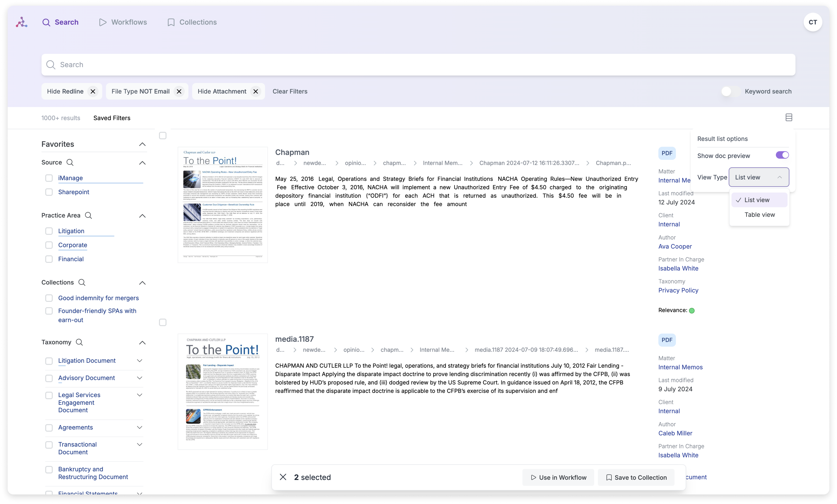Image resolution: width=837 pixels, height=504 pixels.
Task: Expand Transactional Document taxonomy
Action: (x=139, y=444)
